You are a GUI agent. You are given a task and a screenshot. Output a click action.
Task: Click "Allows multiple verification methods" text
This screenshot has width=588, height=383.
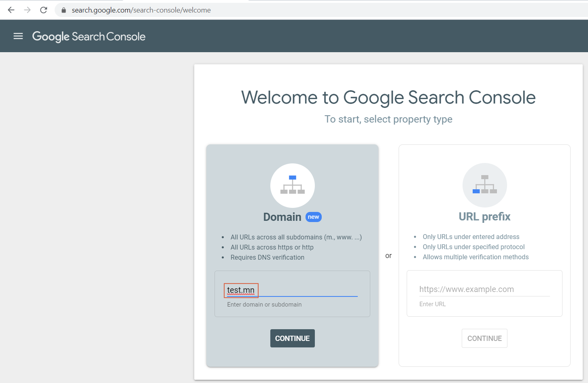pos(475,257)
